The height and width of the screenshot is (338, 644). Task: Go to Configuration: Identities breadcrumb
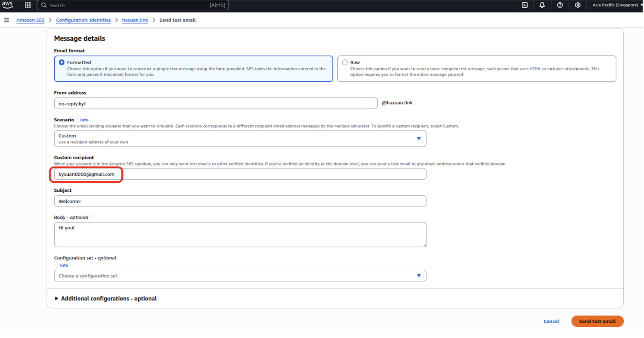click(83, 20)
